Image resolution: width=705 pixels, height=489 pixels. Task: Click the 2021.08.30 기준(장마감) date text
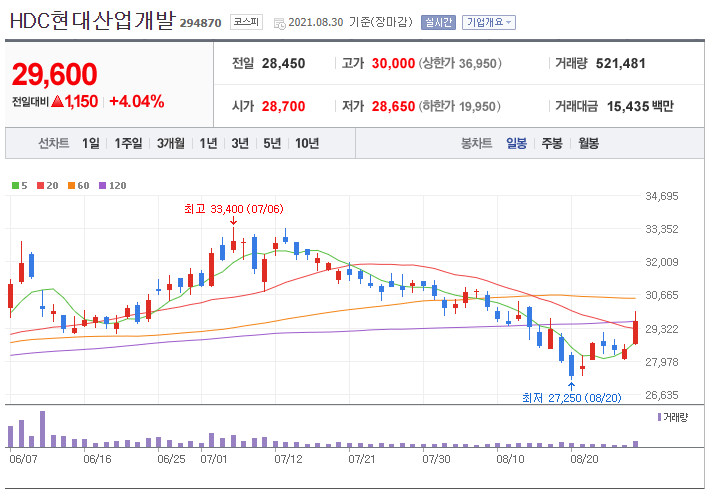[350, 22]
